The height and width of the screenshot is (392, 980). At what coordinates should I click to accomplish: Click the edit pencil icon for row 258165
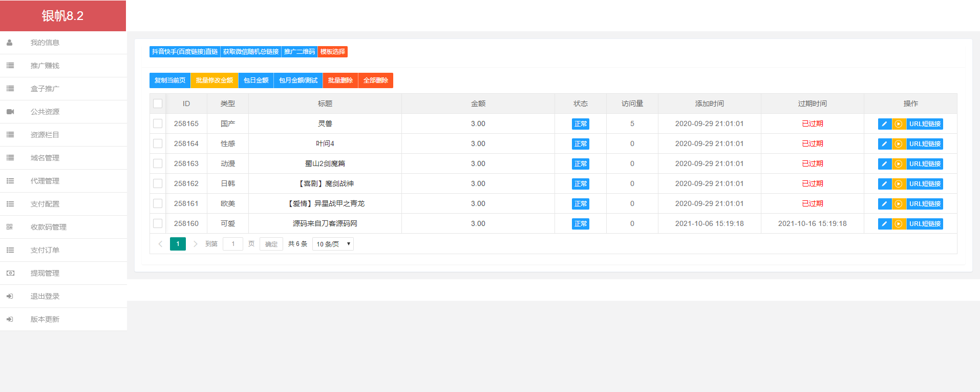(x=884, y=124)
